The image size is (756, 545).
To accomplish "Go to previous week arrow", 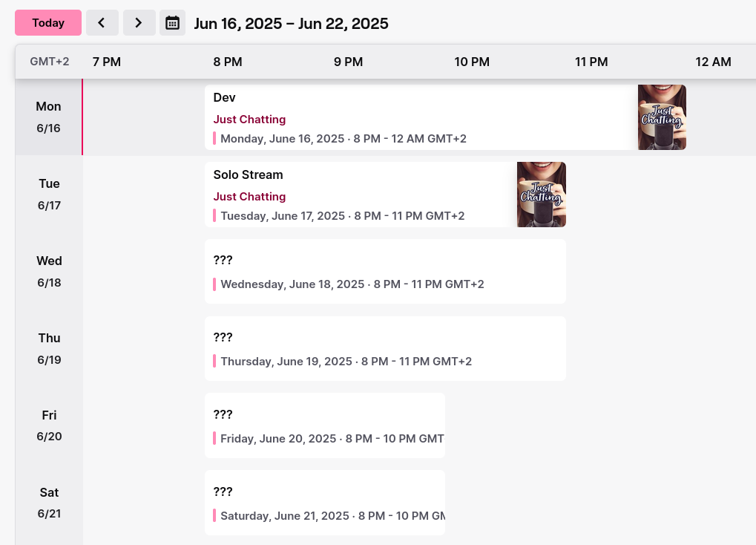I will [102, 23].
